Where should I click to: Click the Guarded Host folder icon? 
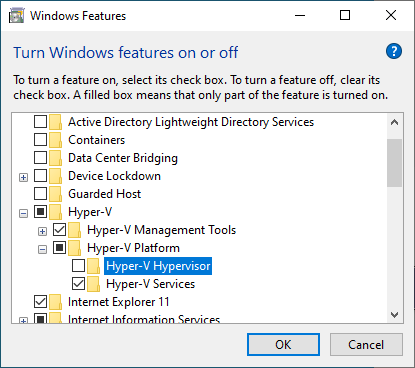click(x=56, y=194)
